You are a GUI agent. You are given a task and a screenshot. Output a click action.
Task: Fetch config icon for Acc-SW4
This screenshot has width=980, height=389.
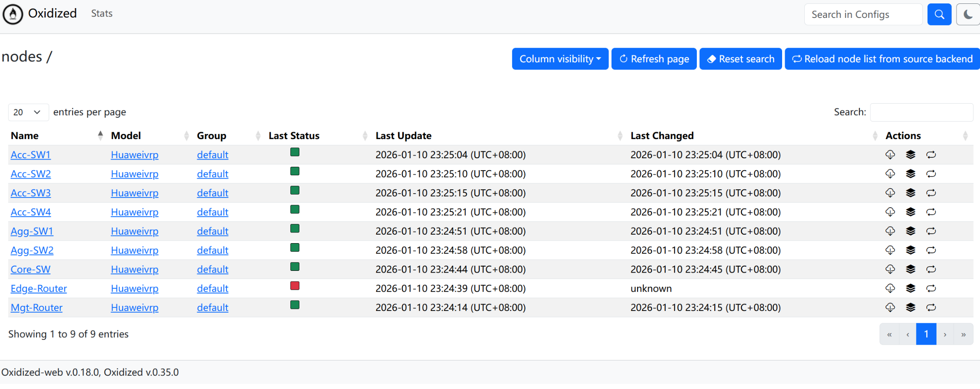point(890,212)
